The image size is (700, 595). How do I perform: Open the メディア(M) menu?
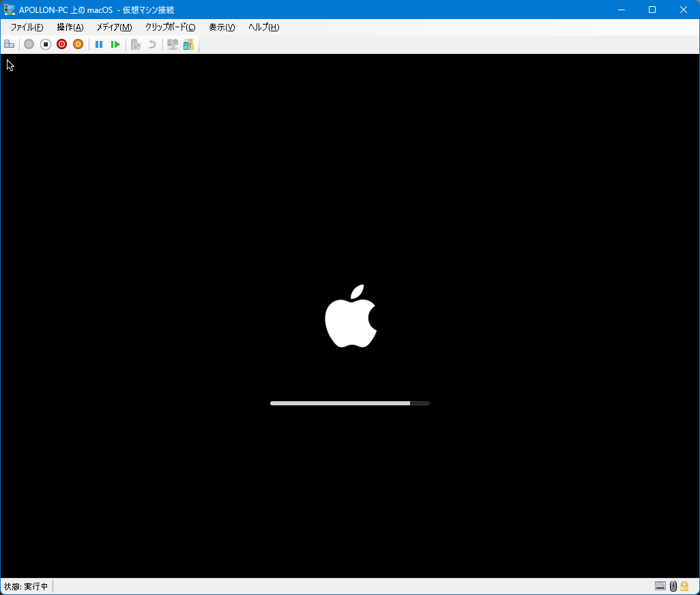[115, 27]
